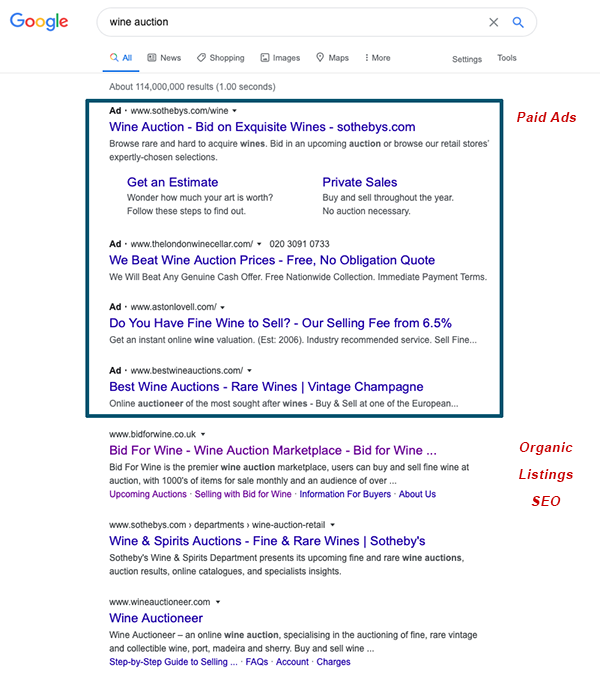Screen dimensions: 600x674
Task: Open the About Us sitelink
Action: 417,494
